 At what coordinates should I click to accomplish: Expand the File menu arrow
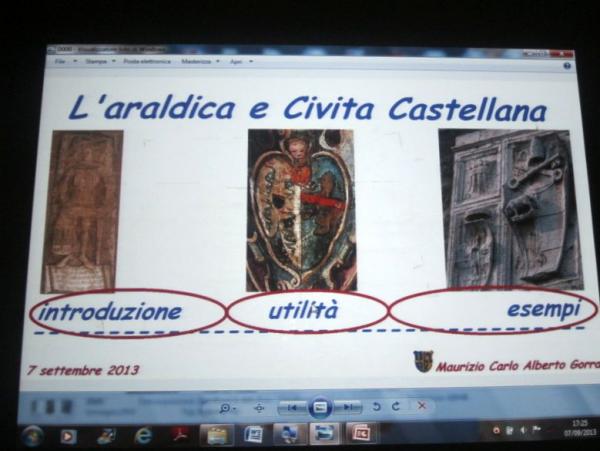[75, 61]
